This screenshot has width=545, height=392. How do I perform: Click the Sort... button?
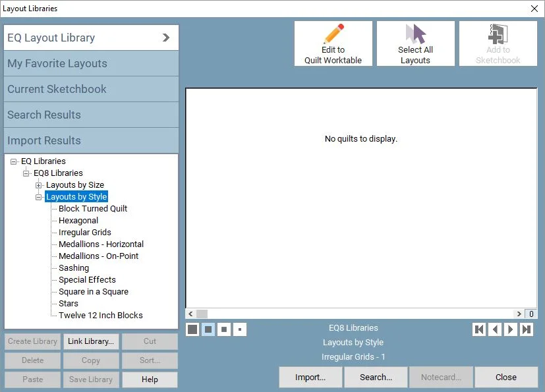point(150,360)
